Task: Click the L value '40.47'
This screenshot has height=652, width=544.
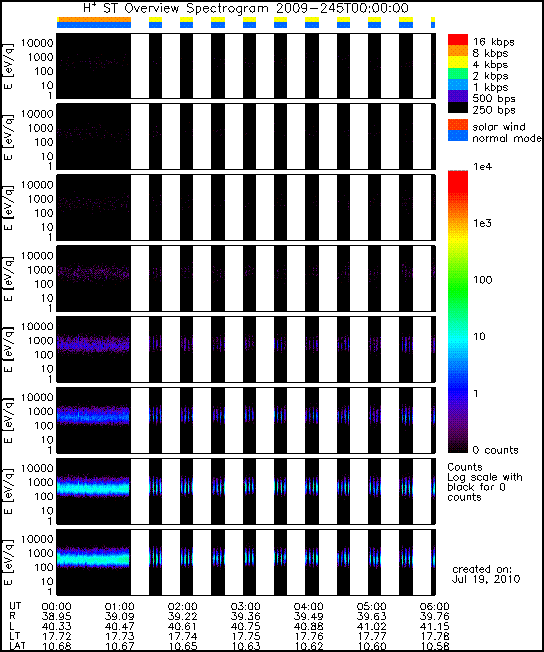Action: click(119, 626)
